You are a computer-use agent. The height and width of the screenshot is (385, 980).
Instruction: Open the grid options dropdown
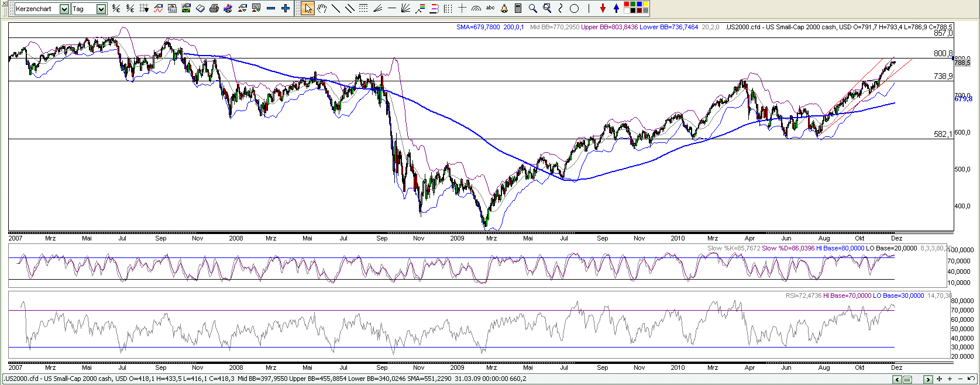coord(144,8)
